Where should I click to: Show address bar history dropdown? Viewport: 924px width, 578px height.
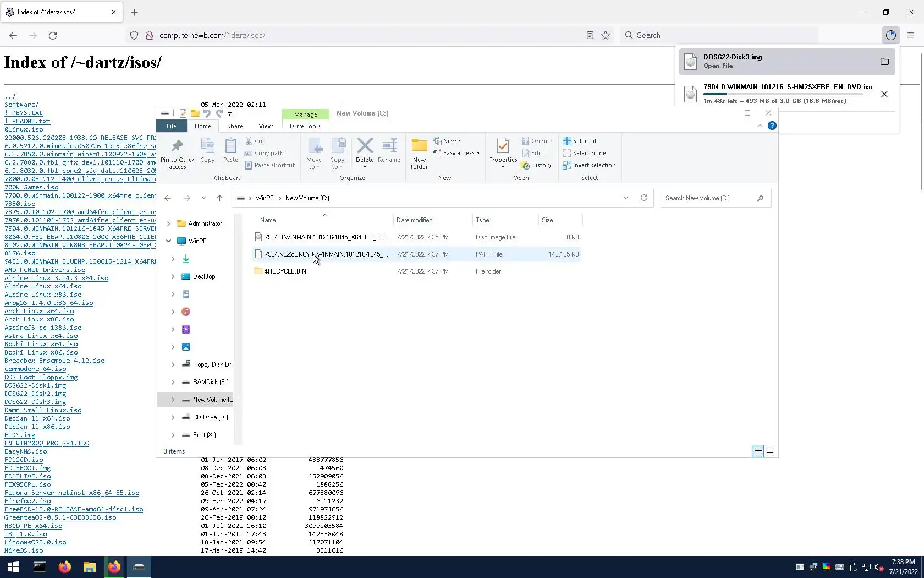(625, 198)
